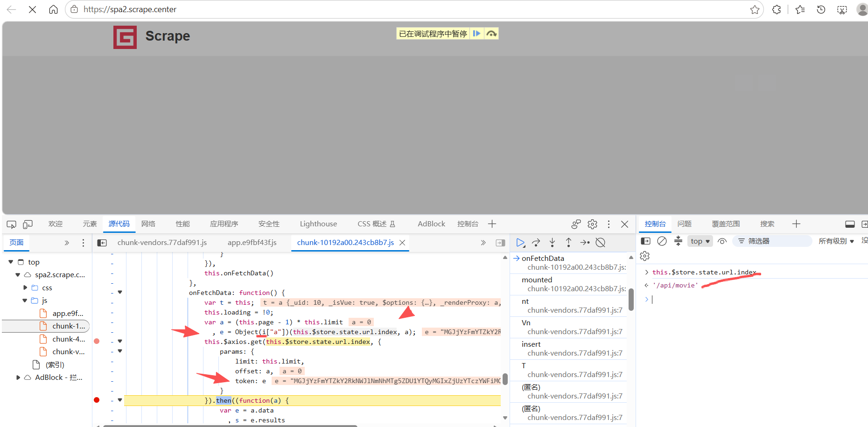Select the 页面 navigator tab

coord(16,243)
